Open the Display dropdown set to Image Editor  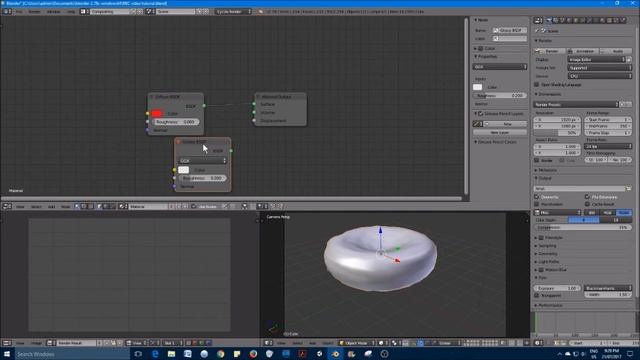[596, 60]
